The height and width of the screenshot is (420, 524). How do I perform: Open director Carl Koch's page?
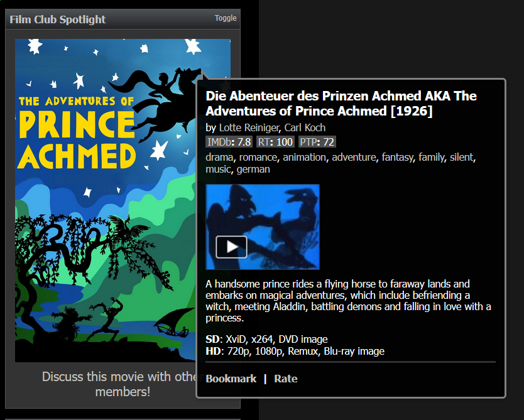[305, 127]
